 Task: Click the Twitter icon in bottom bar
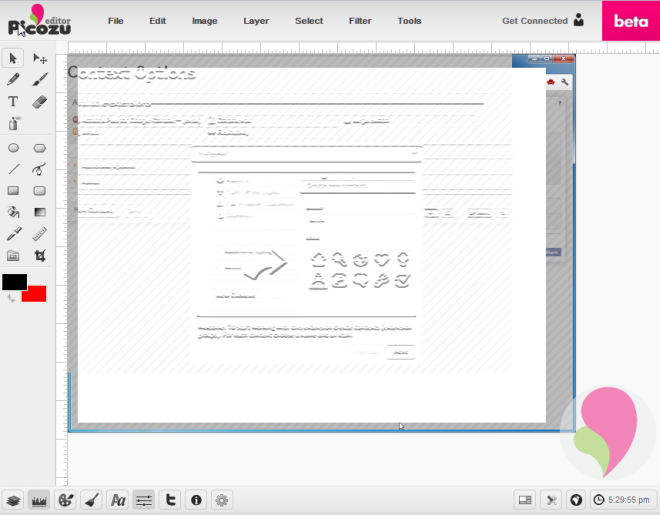pos(170,500)
